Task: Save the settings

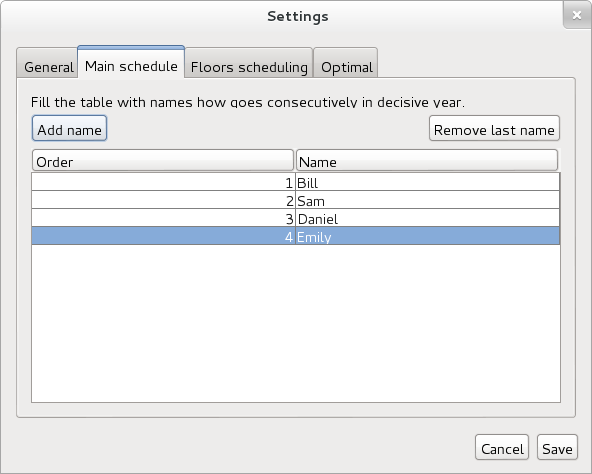Action: click(x=557, y=447)
